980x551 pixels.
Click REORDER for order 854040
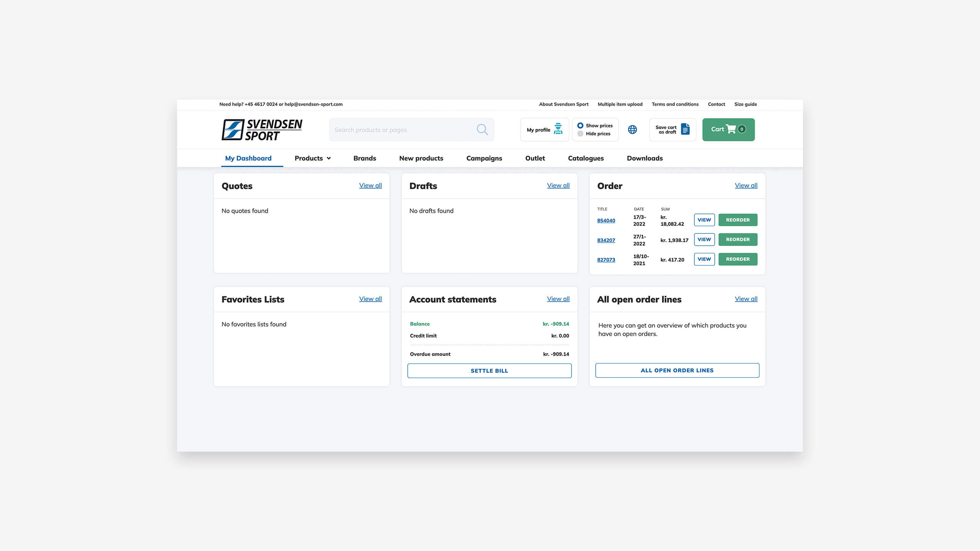pyautogui.click(x=738, y=220)
